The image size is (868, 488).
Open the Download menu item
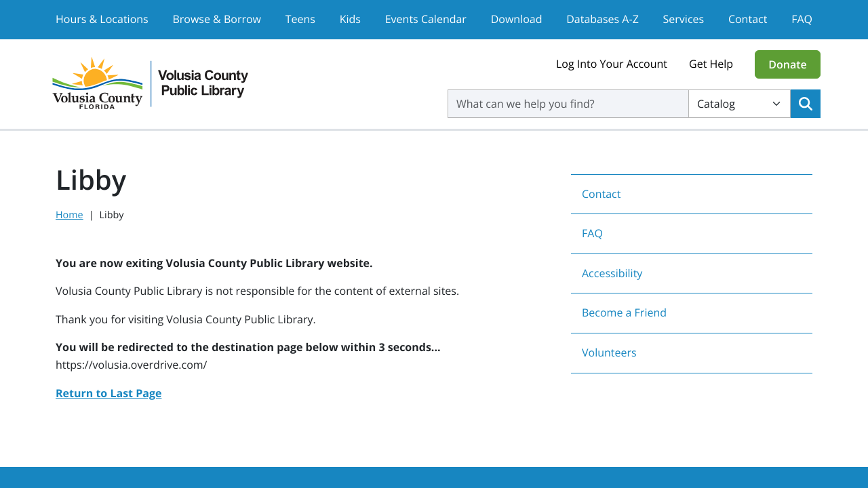click(x=516, y=19)
